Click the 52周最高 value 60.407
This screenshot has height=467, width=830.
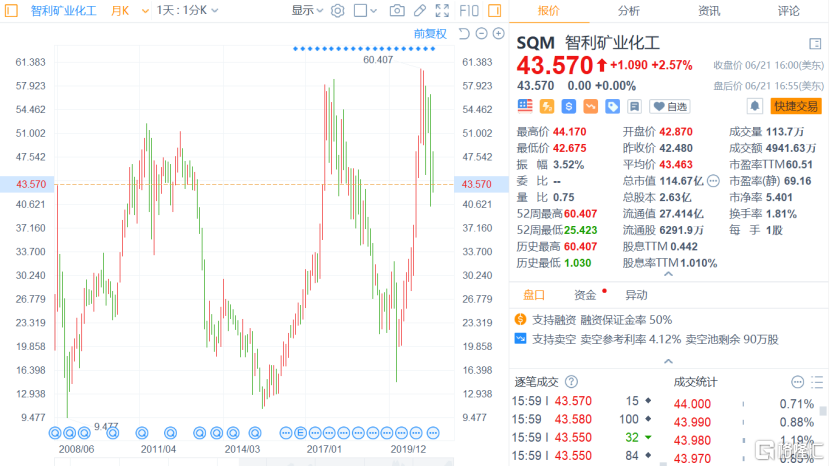580,214
